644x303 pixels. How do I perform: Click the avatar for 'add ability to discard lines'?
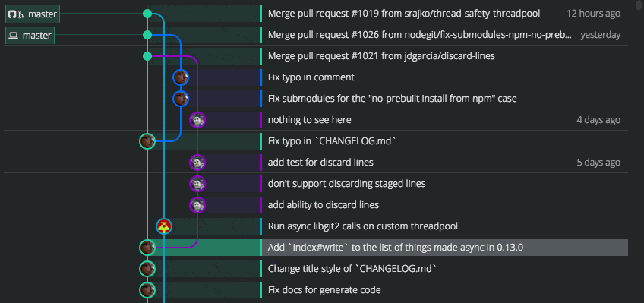pos(197,205)
